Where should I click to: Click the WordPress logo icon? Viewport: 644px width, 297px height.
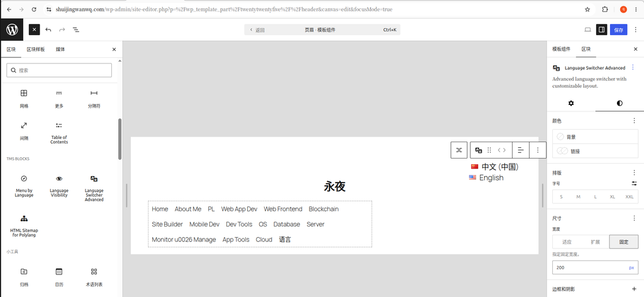coord(12,30)
